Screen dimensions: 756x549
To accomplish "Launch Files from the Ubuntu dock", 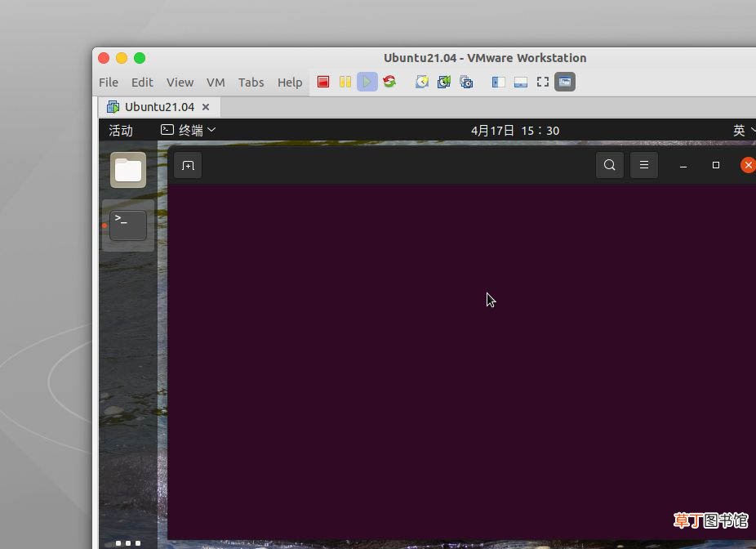I will point(128,170).
